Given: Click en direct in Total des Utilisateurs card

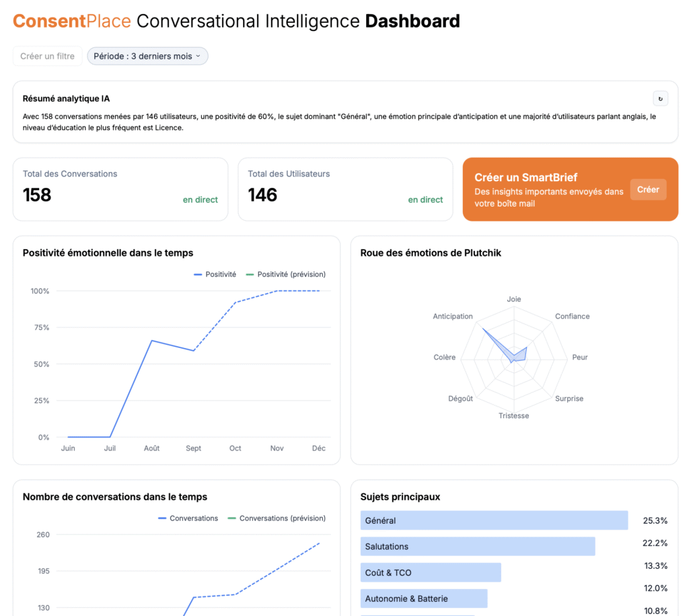Looking at the screenshot, I should [x=425, y=200].
